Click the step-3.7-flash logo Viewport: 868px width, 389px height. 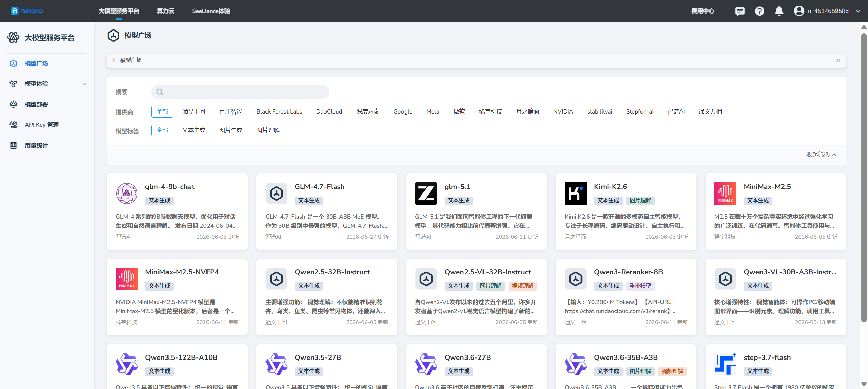pos(726,364)
